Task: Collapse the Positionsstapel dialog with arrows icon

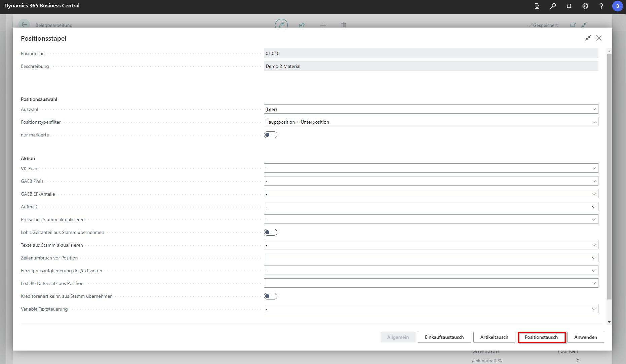Action: tap(588, 38)
